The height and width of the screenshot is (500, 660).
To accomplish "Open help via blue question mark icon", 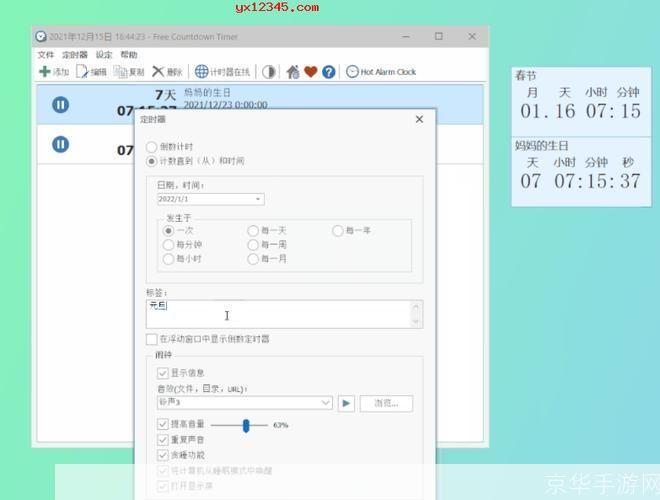I will (x=329, y=72).
